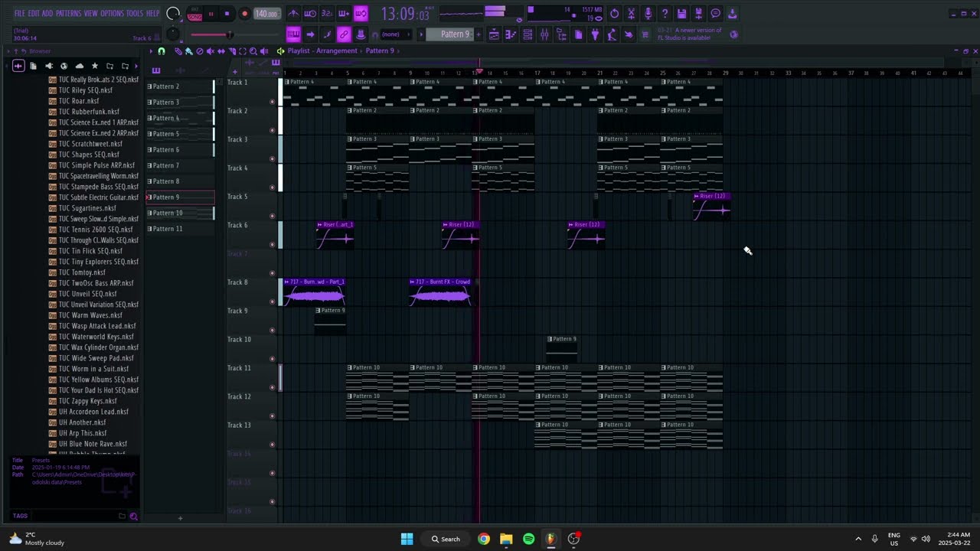Open the VIEW menu

[x=91, y=13]
